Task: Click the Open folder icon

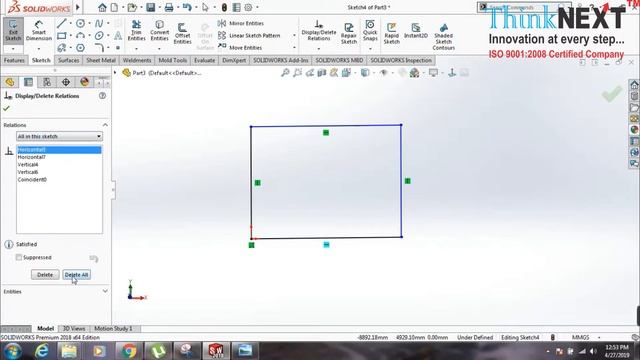Action: [132, 7]
